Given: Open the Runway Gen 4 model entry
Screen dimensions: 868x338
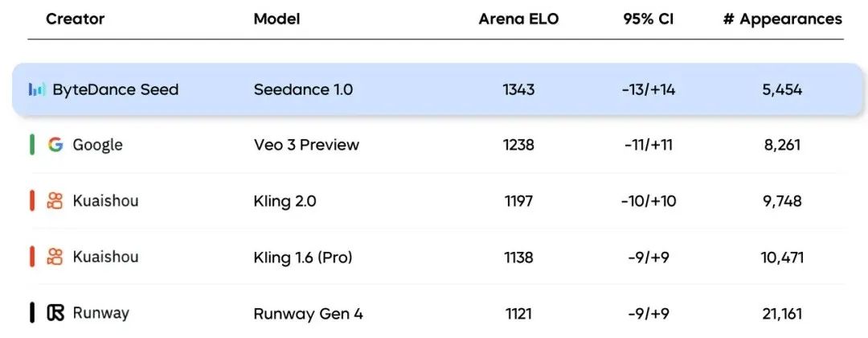Looking at the screenshot, I should 309,314.
